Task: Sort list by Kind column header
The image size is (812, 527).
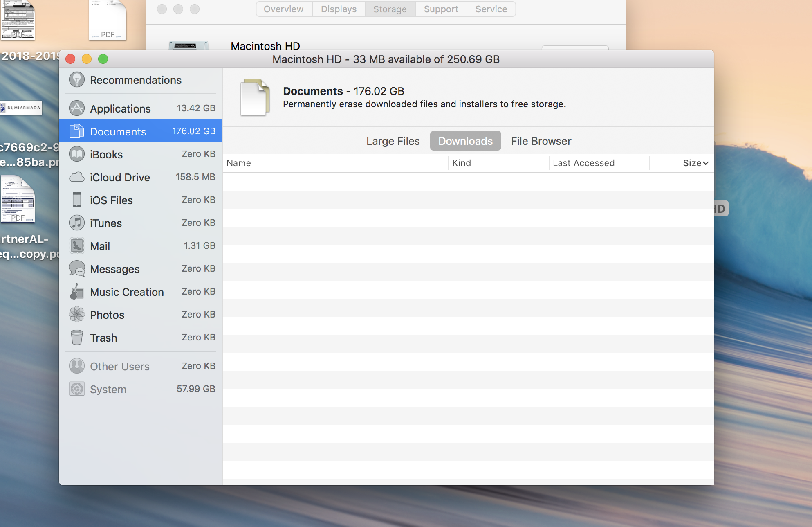Action: (x=461, y=163)
